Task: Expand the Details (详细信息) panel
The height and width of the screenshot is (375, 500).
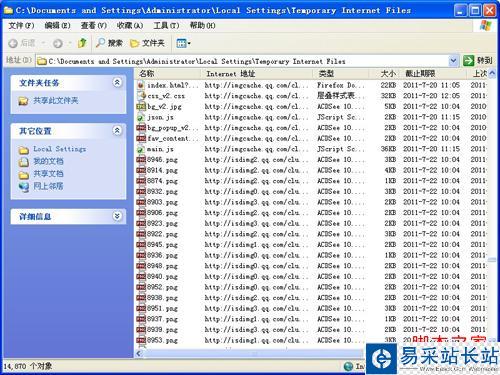Action: [117, 216]
